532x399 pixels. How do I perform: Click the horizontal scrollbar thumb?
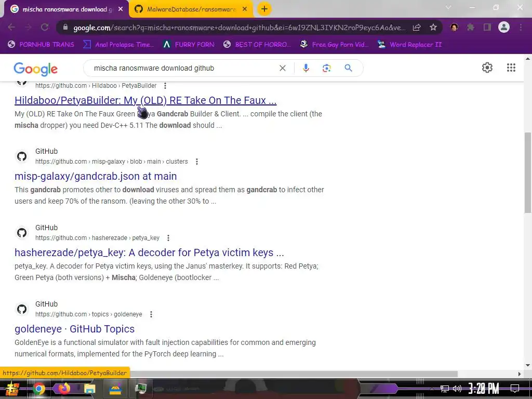tap(294, 374)
